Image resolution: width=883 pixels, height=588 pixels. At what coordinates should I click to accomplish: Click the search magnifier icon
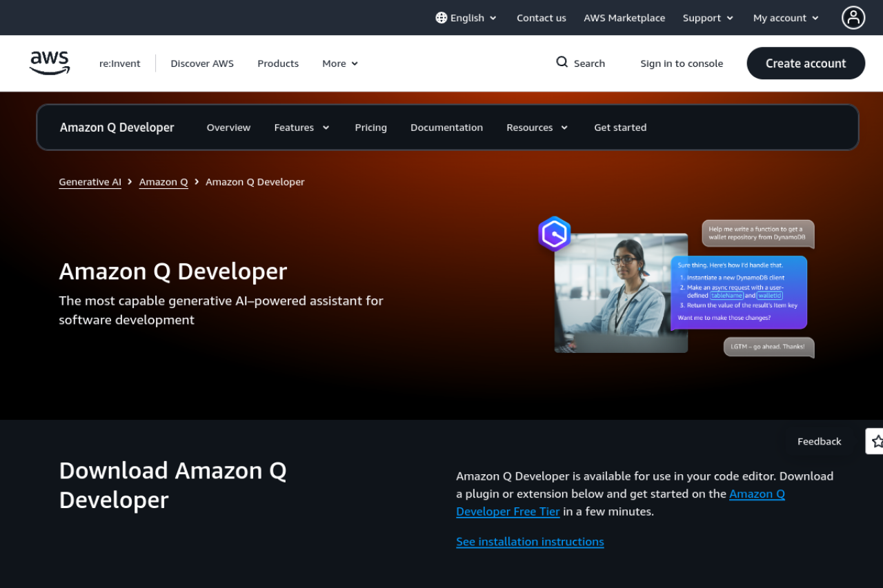pos(562,62)
